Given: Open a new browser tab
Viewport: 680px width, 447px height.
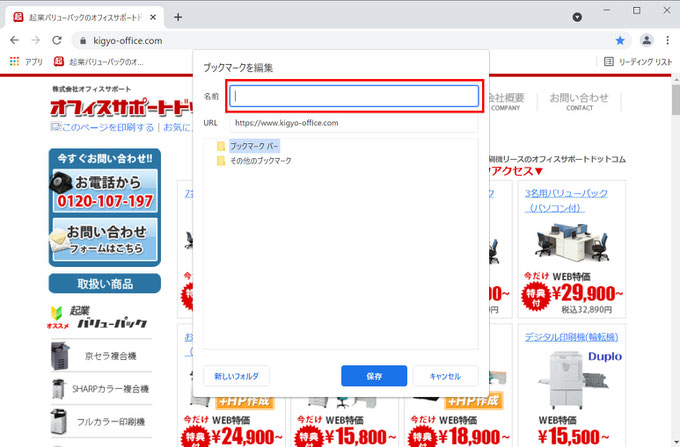Looking at the screenshot, I should (x=178, y=17).
